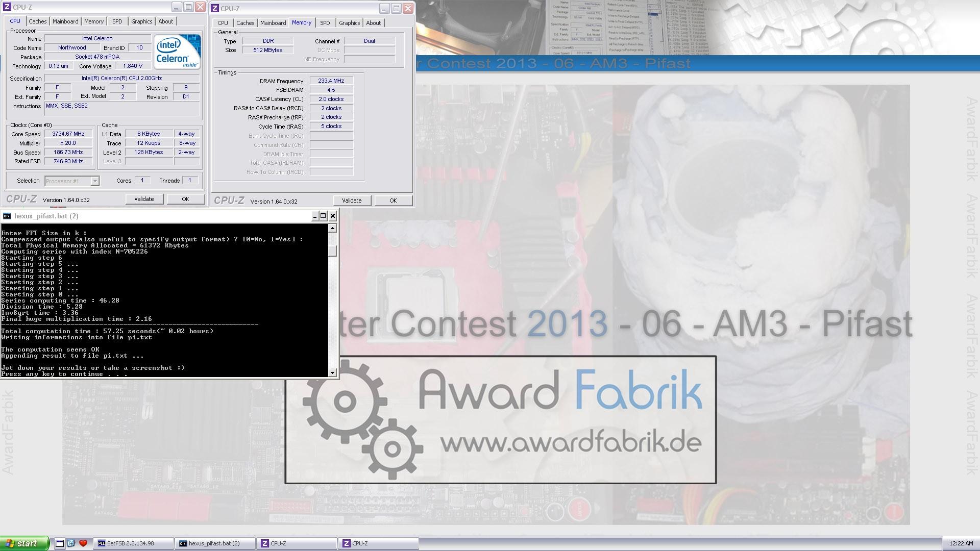The image size is (980, 551).
Task: Open Graphics tab in left CPU-Z window
Action: tap(141, 21)
